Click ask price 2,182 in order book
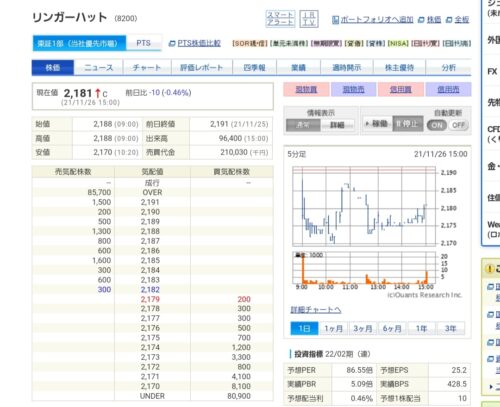The height and width of the screenshot is (407, 500). pyautogui.click(x=150, y=290)
